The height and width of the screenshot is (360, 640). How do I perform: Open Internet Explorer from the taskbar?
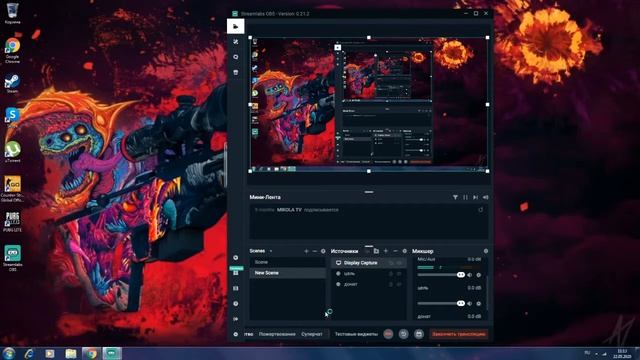click(x=29, y=353)
